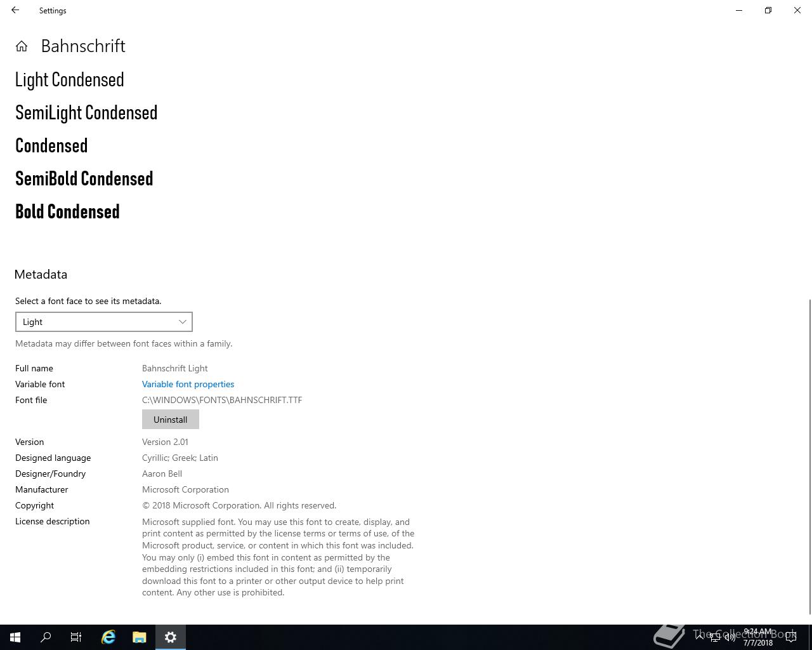Click the Uninstall button
The width and height of the screenshot is (812, 650).
pyautogui.click(x=170, y=420)
